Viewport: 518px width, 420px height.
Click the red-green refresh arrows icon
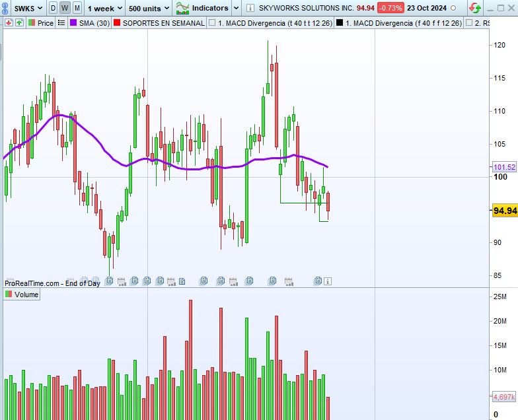(475, 8)
